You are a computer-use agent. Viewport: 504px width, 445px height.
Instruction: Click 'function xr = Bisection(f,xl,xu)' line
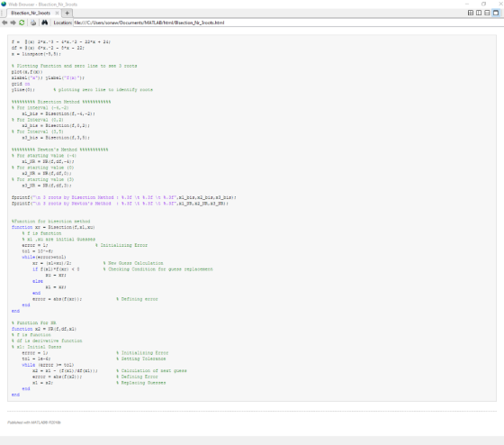coord(53,227)
